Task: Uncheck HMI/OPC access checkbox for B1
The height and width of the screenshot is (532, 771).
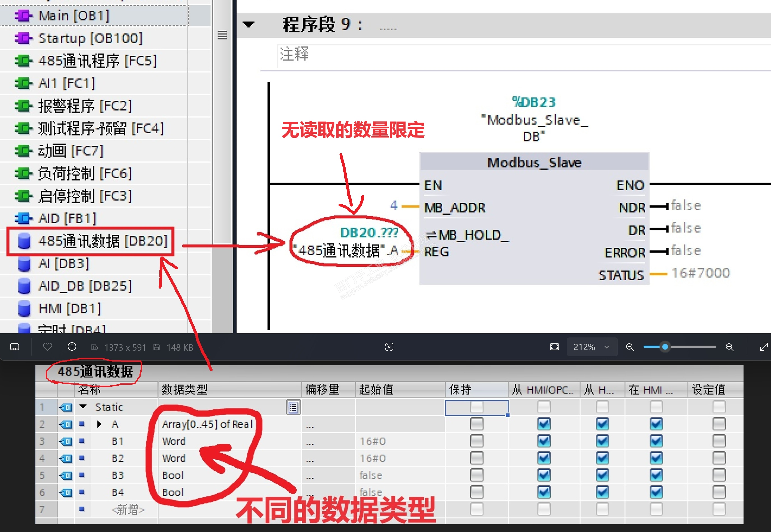Action: [x=544, y=441]
